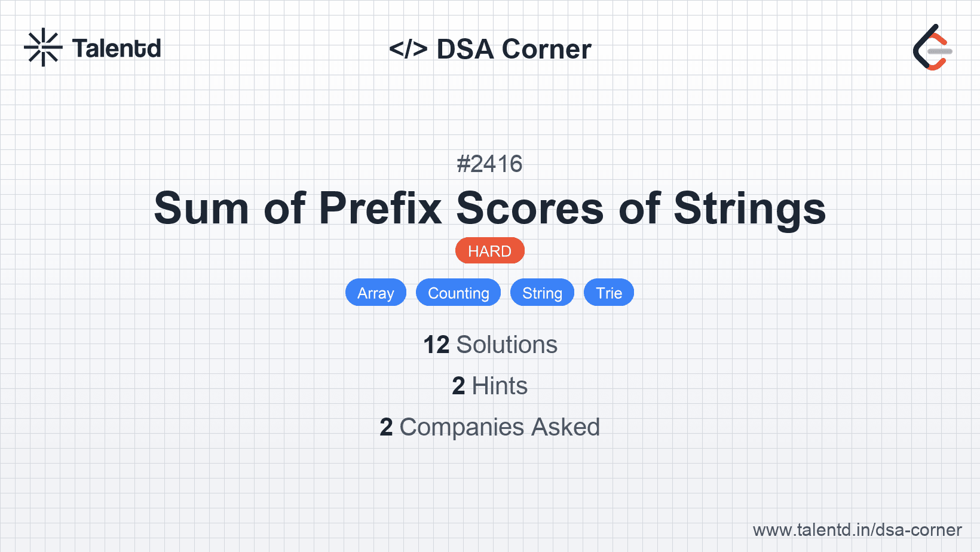The width and height of the screenshot is (980, 552).
Task: Select the Counting topic tag
Action: [x=458, y=293]
